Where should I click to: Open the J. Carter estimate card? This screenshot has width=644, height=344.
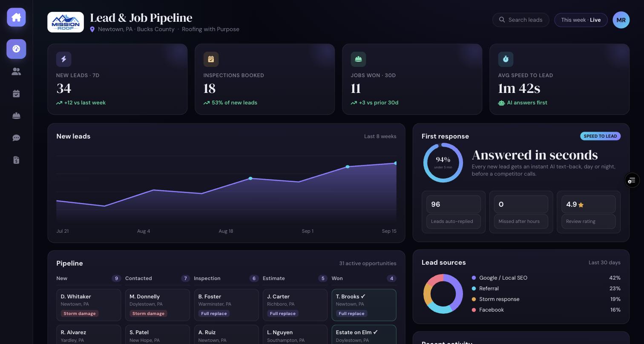pos(295,305)
